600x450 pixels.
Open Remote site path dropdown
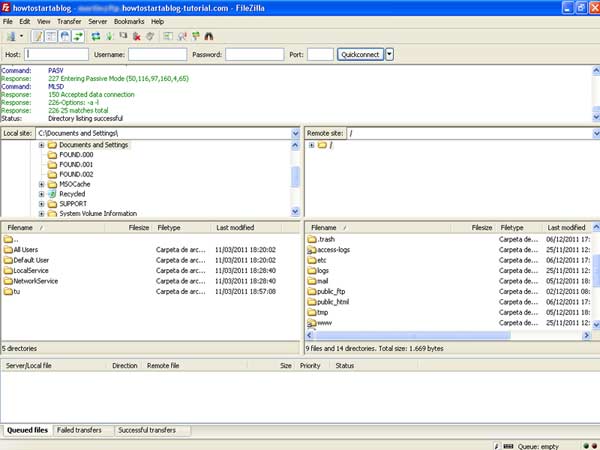click(x=596, y=133)
